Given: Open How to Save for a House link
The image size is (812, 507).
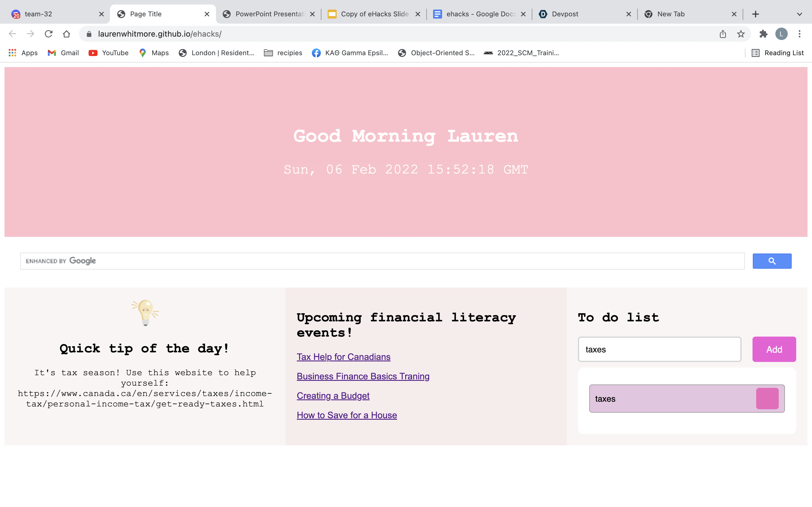Looking at the screenshot, I should point(347,415).
